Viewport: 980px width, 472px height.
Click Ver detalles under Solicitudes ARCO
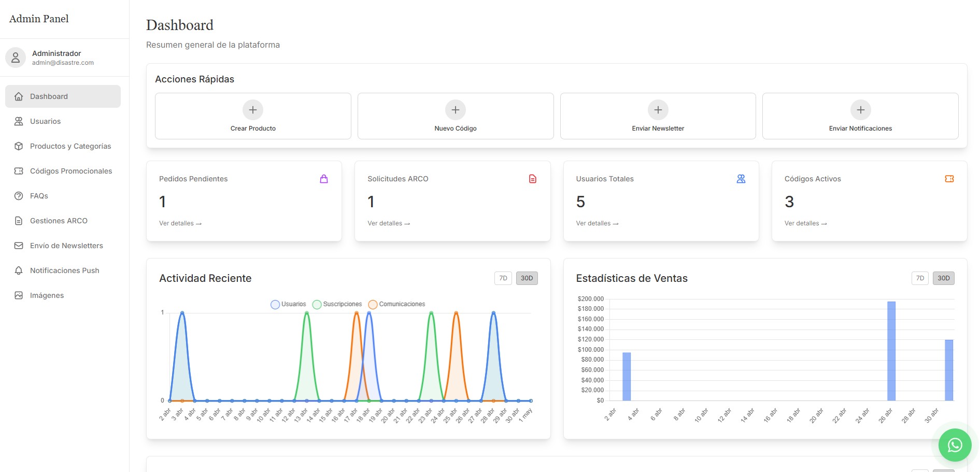pos(389,223)
